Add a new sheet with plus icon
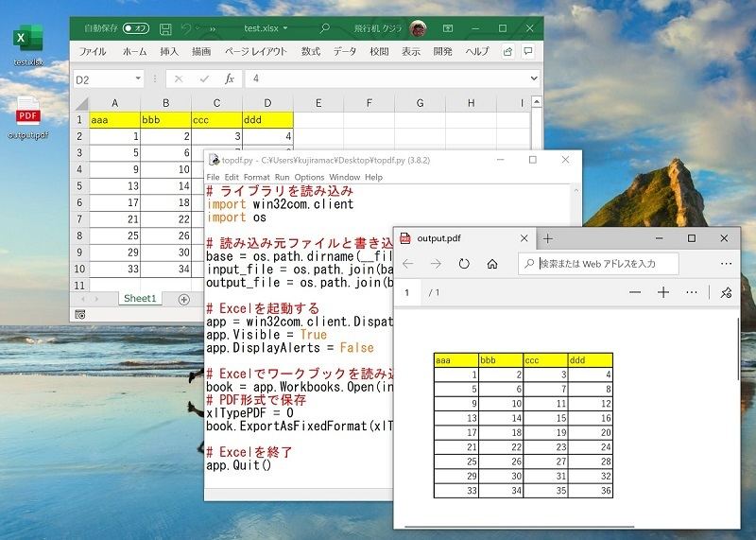Image resolution: width=756 pixels, height=540 pixels. 183,300
